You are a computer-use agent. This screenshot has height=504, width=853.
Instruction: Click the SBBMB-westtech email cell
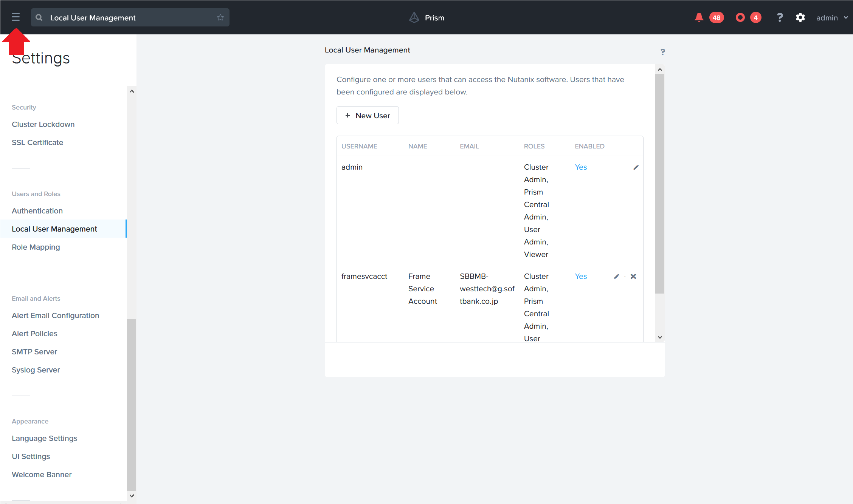point(487,289)
